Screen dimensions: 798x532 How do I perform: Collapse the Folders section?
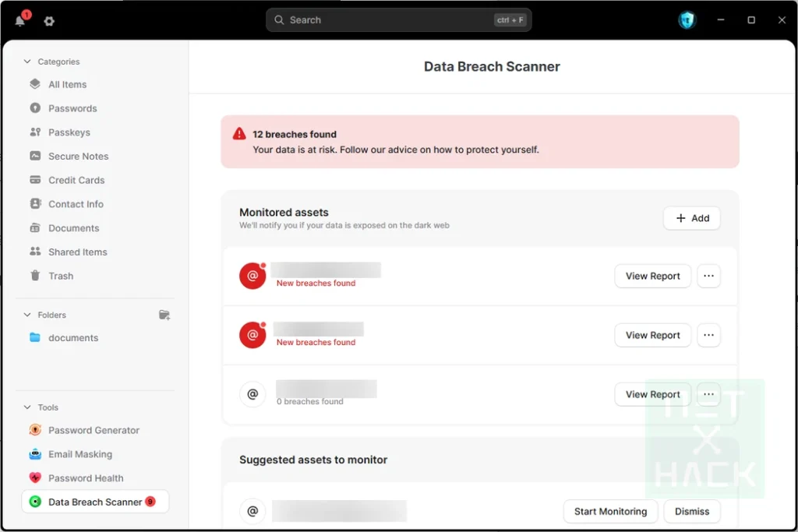27,315
